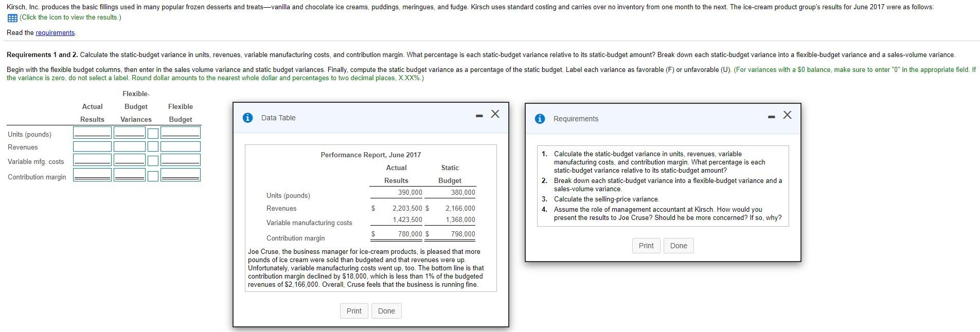This screenshot has width=980, height=332.
Task: Click Revenues Actual Results input field
Action: click(93, 146)
